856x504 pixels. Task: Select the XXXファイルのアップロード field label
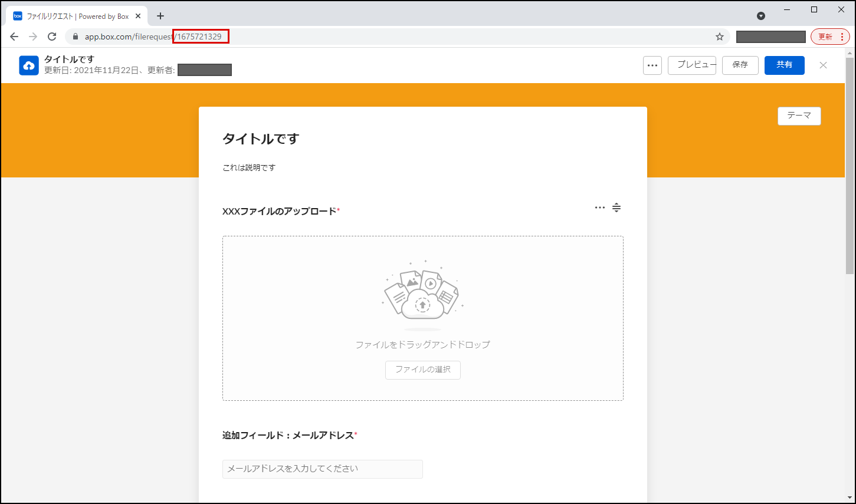pyautogui.click(x=280, y=212)
